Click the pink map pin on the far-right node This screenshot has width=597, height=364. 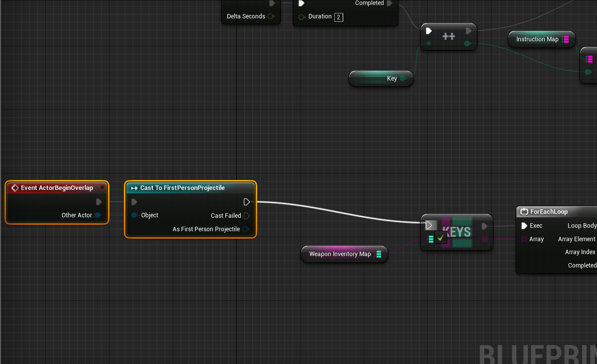click(x=590, y=59)
